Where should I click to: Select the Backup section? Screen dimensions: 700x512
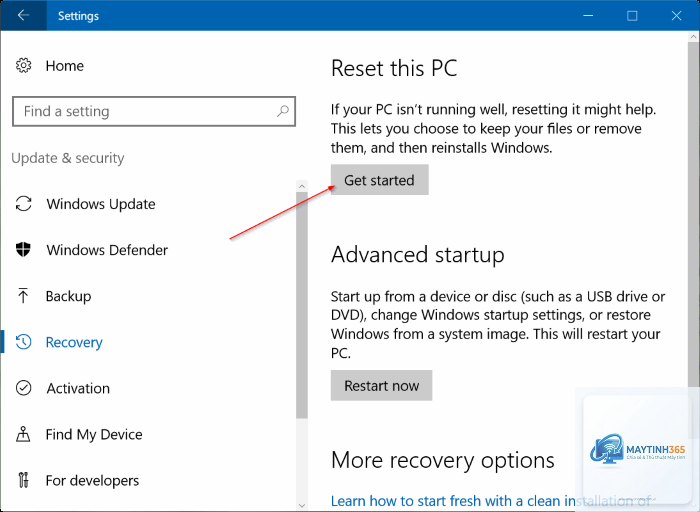tap(68, 296)
